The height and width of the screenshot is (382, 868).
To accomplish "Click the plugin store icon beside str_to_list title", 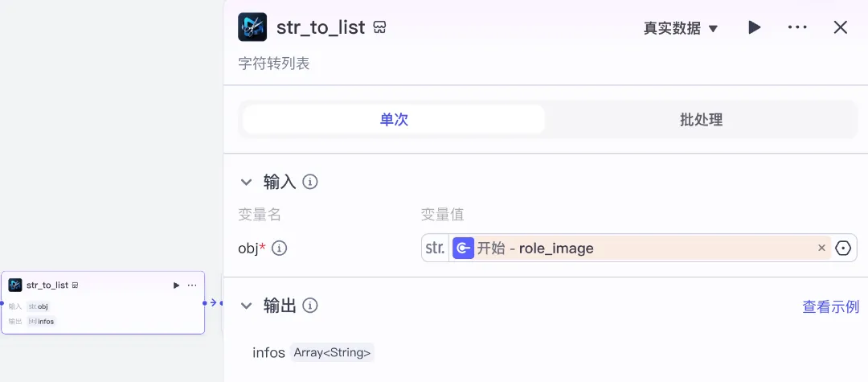I will click(x=379, y=27).
